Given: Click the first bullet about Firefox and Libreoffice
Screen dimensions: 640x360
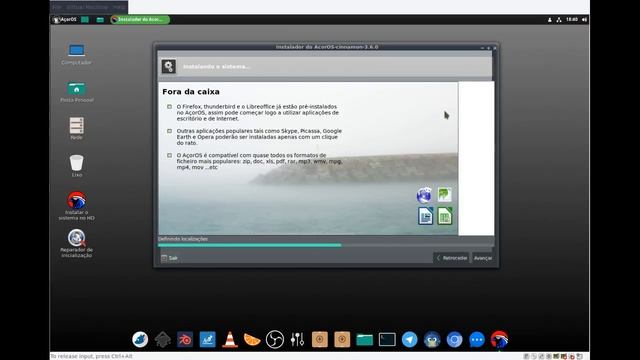Looking at the screenshot, I should [258, 113].
